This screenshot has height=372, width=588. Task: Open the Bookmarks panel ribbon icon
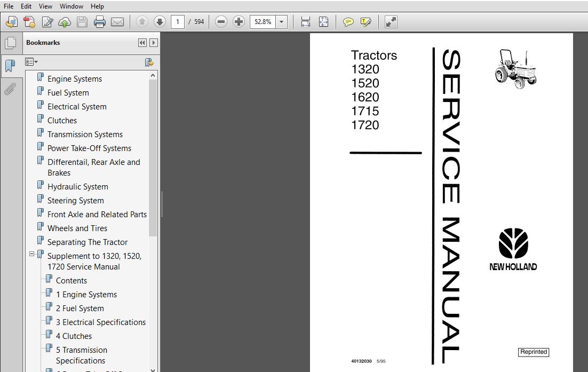[10, 66]
